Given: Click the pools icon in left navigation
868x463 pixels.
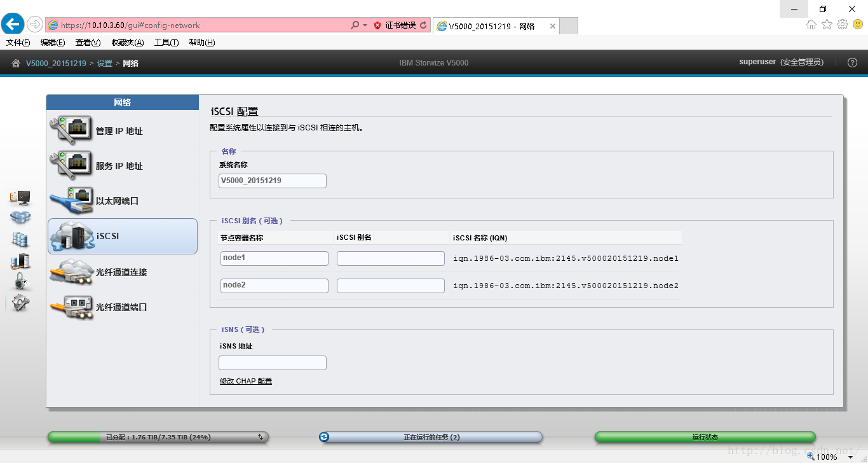Looking at the screenshot, I should [x=20, y=218].
